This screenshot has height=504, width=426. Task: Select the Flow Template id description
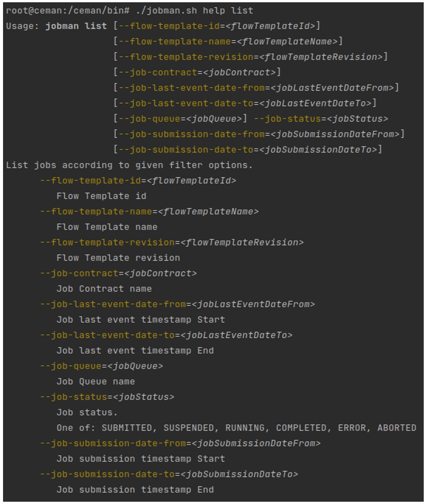click(x=101, y=196)
